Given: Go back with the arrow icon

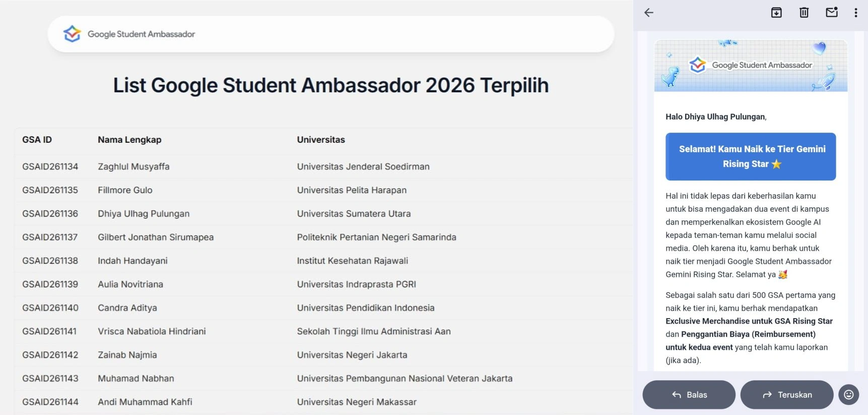Looking at the screenshot, I should [649, 13].
